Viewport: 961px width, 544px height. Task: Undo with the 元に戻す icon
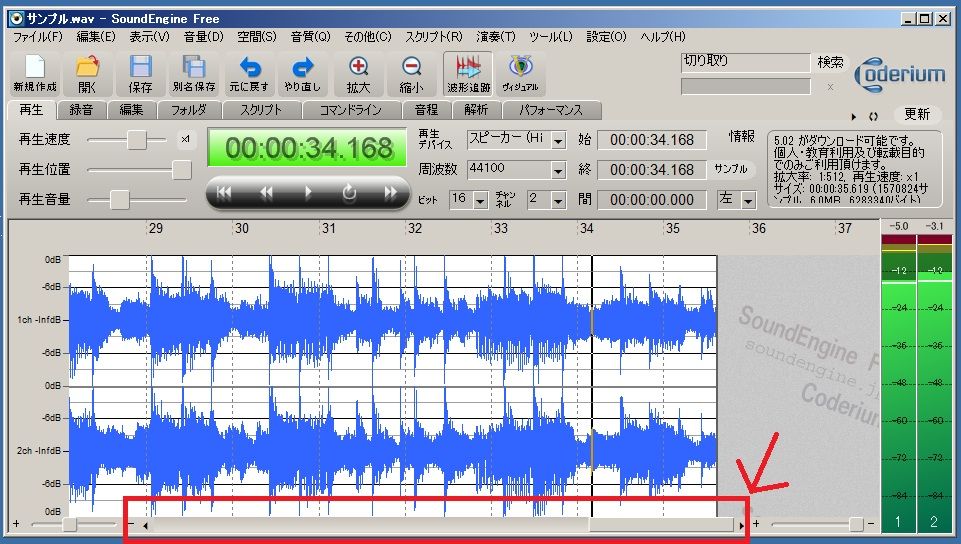click(x=249, y=74)
